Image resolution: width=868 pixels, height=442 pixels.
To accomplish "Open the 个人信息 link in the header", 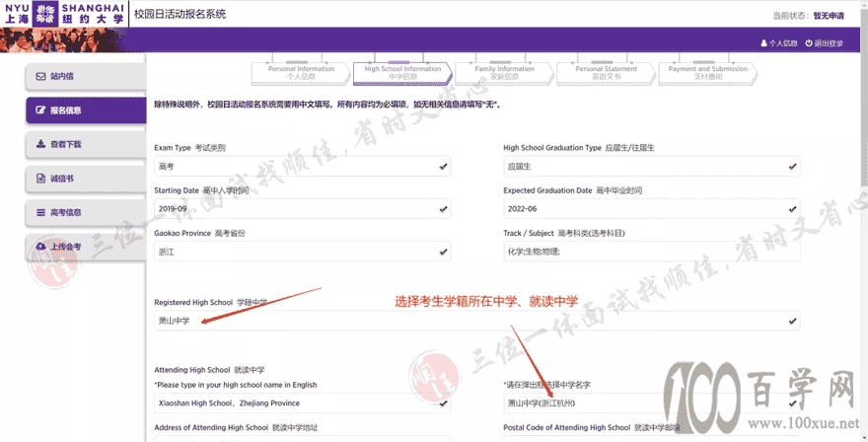I will 779,43.
